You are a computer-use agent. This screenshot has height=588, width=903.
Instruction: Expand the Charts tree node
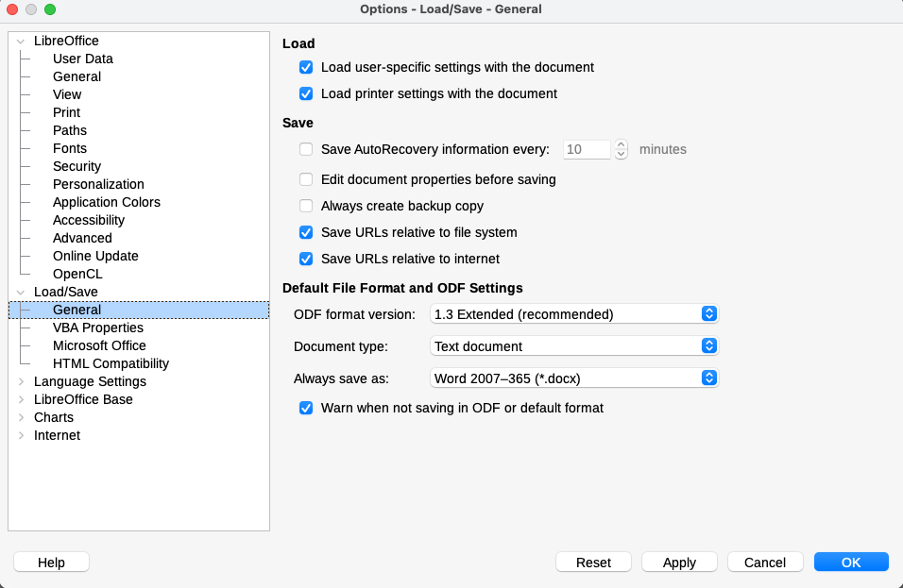[x=21, y=418]
